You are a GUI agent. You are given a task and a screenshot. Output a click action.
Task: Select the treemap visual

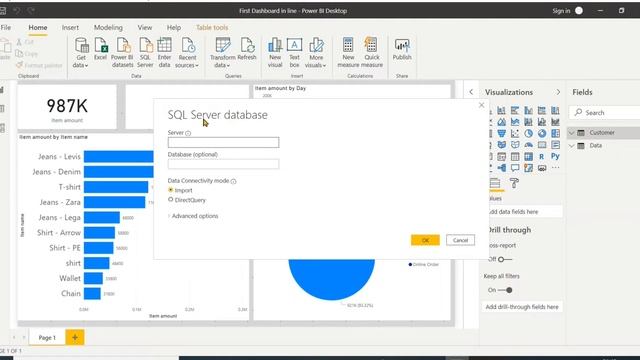pos(555,133)
